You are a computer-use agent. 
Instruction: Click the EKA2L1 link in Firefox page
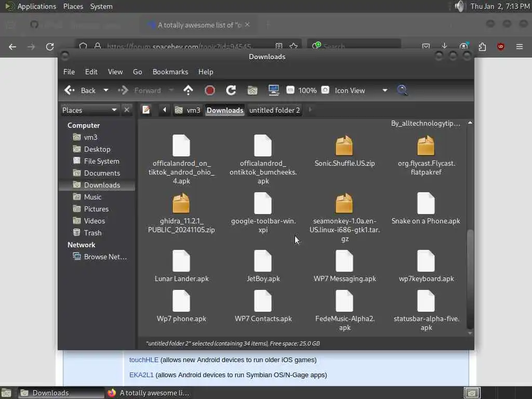(141, 375)
